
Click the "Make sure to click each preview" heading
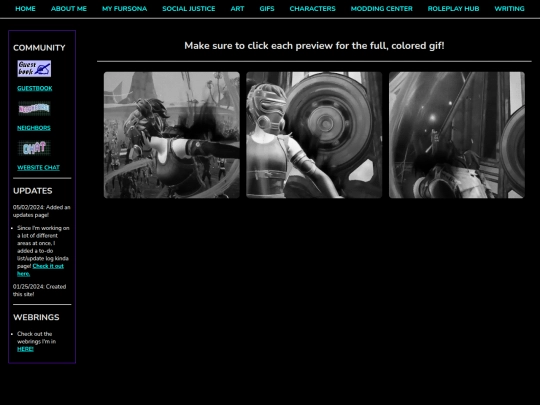(x=314, y=46)
